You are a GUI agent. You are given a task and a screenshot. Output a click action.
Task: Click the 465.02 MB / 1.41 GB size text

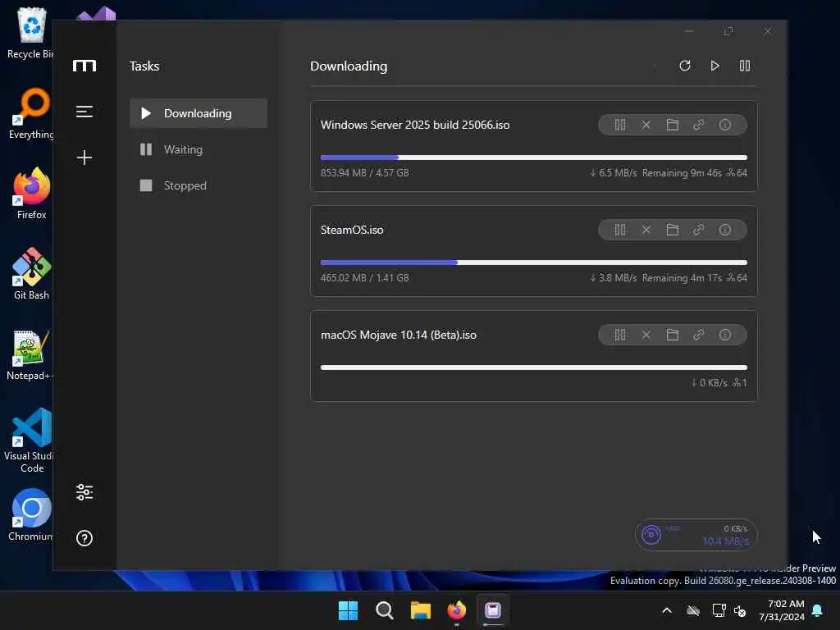coord(365,278)
